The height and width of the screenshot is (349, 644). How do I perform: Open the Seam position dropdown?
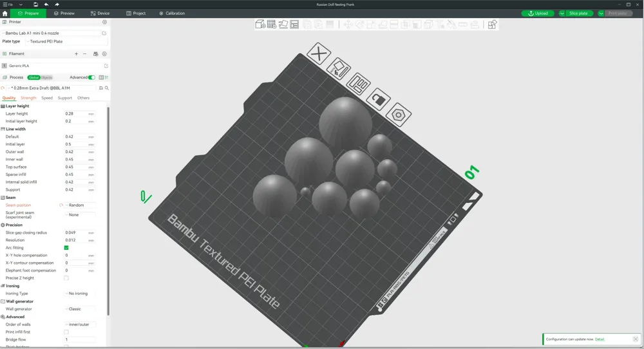coord(80,205)
